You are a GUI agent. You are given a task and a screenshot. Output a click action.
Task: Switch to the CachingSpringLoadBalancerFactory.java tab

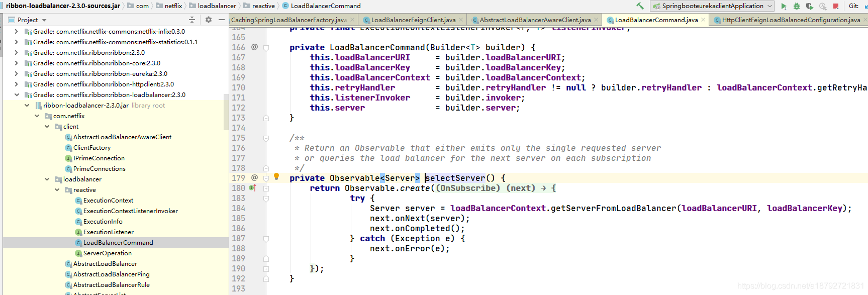click(293, 20)
